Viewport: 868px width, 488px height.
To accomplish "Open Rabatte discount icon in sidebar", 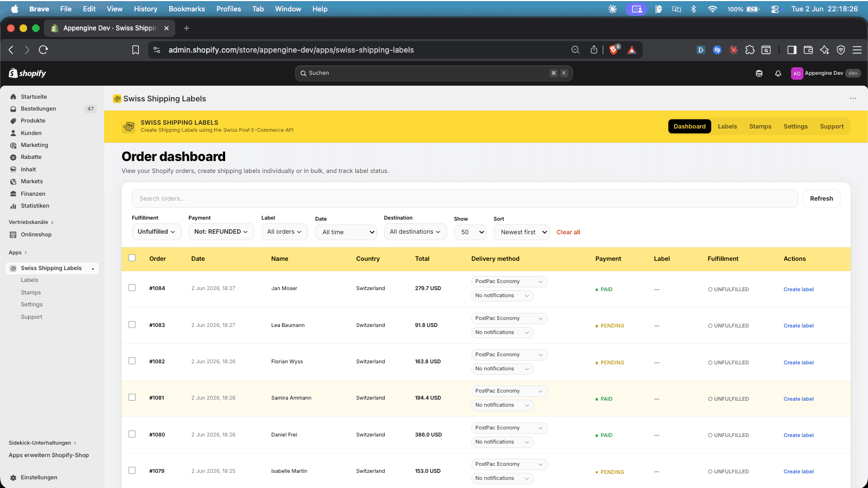I will [x=13, y=157].
